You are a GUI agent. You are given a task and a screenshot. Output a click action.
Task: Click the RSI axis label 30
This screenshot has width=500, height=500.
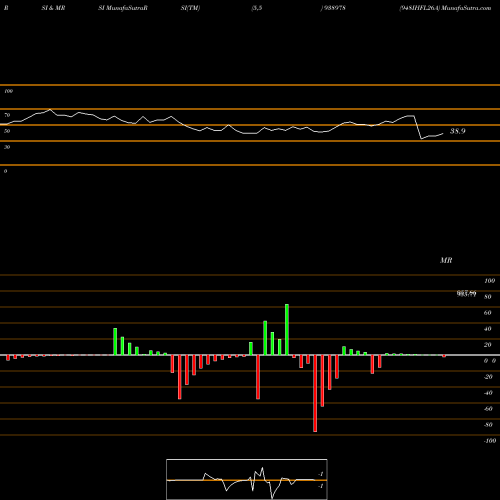point(7,147)
